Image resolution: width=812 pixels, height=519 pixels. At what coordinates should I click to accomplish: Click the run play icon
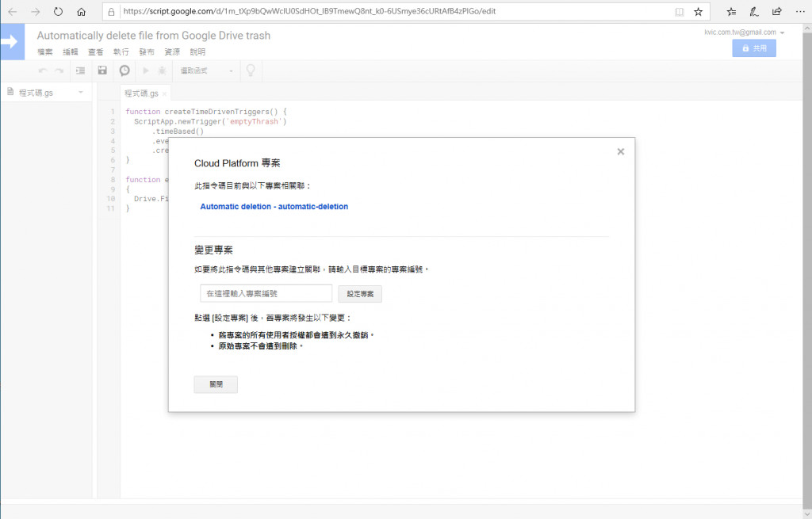point(146,71)
